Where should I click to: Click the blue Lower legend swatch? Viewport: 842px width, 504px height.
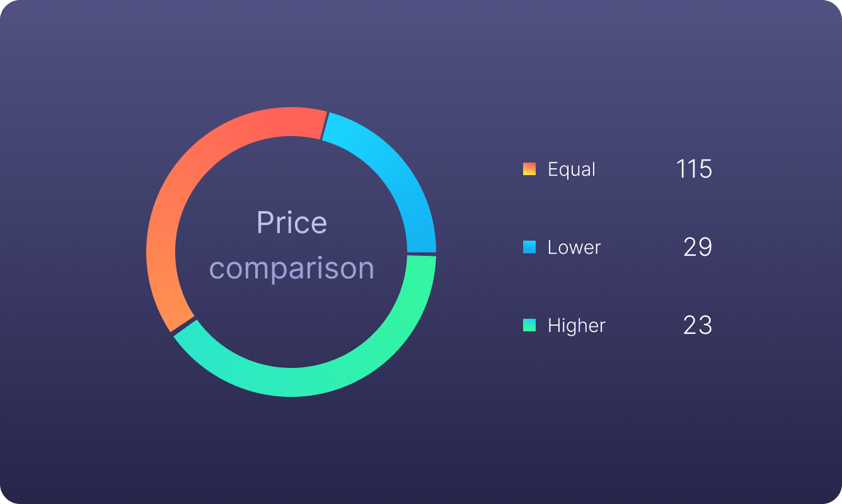click(x=529, y=247)
